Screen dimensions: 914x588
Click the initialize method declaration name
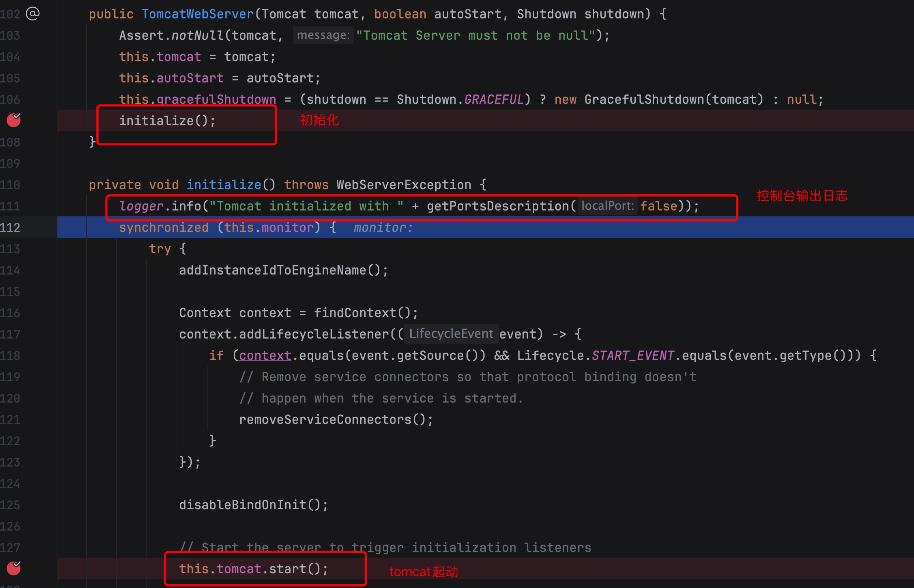[224, 185]
